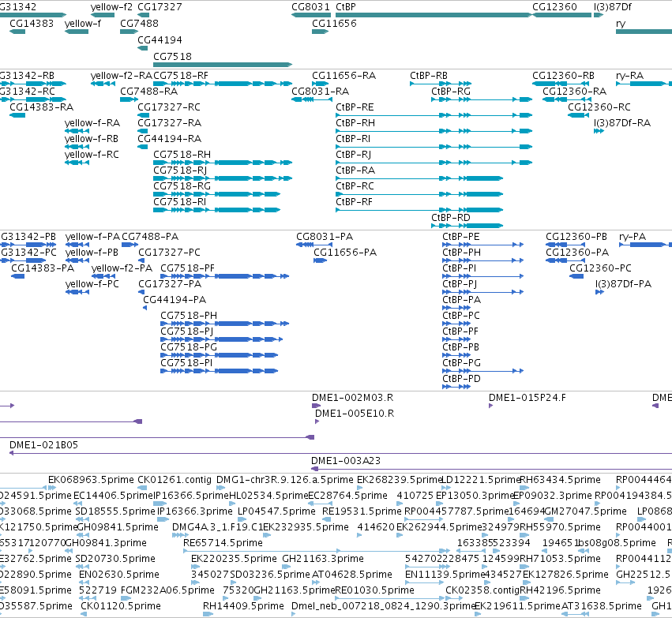Click transcript l(3)87Df-RA

tap(622, 123)
